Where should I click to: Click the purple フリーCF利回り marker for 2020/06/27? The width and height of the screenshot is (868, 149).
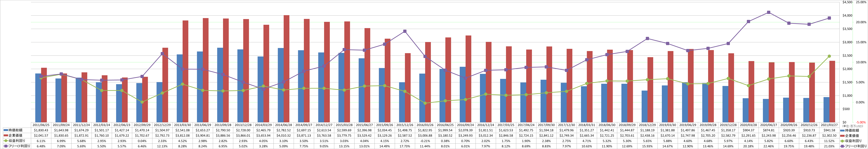769,12
